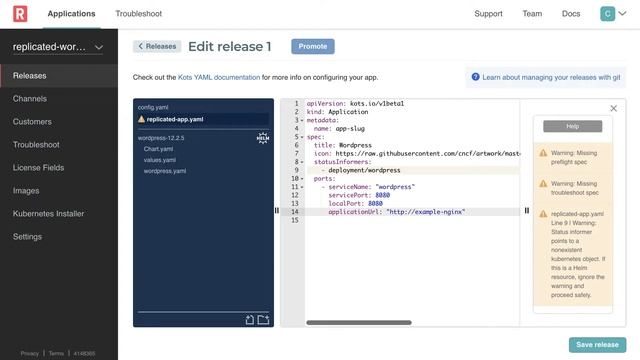Collapse serviceName fold arrow line 11

point(302,187)
